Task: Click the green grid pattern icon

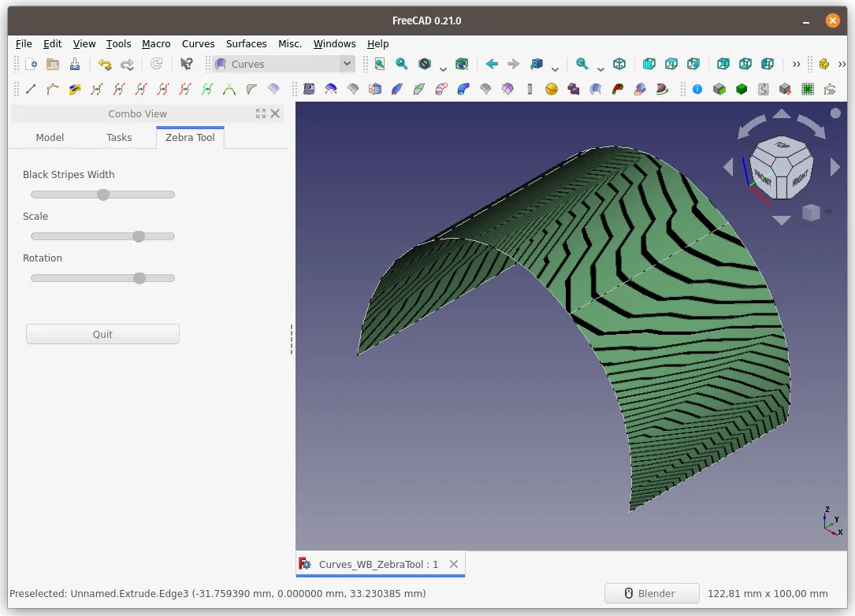Action: click(x=808, y=89)
